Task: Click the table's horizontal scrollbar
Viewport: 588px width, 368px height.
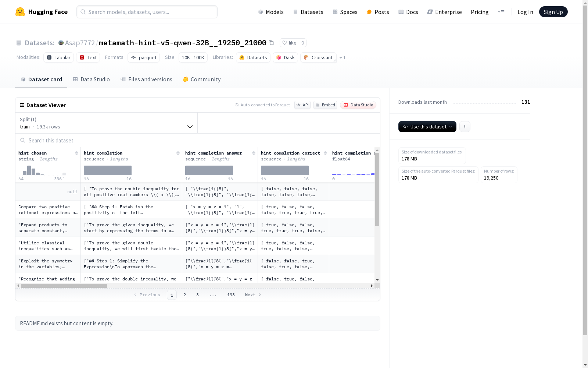Action: coord(64,286)
